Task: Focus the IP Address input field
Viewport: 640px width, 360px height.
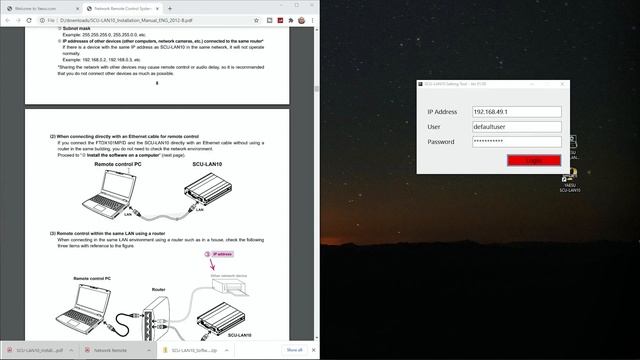Action: [517, 111]
